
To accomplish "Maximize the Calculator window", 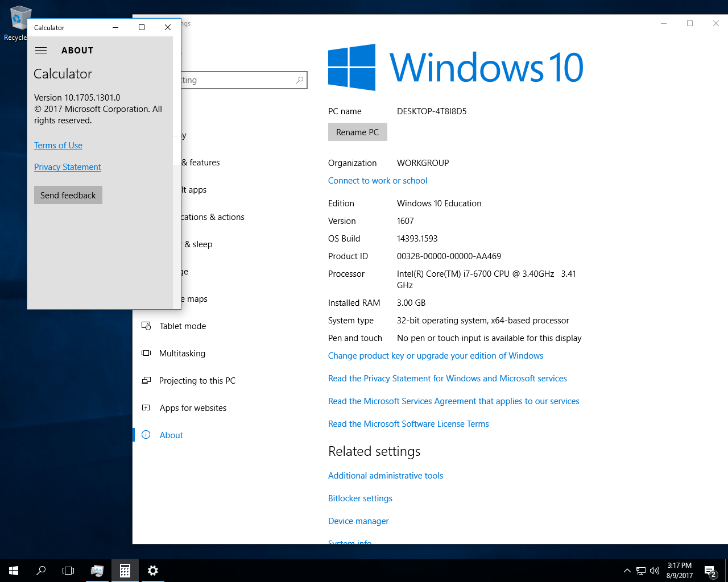I will 142,27.
